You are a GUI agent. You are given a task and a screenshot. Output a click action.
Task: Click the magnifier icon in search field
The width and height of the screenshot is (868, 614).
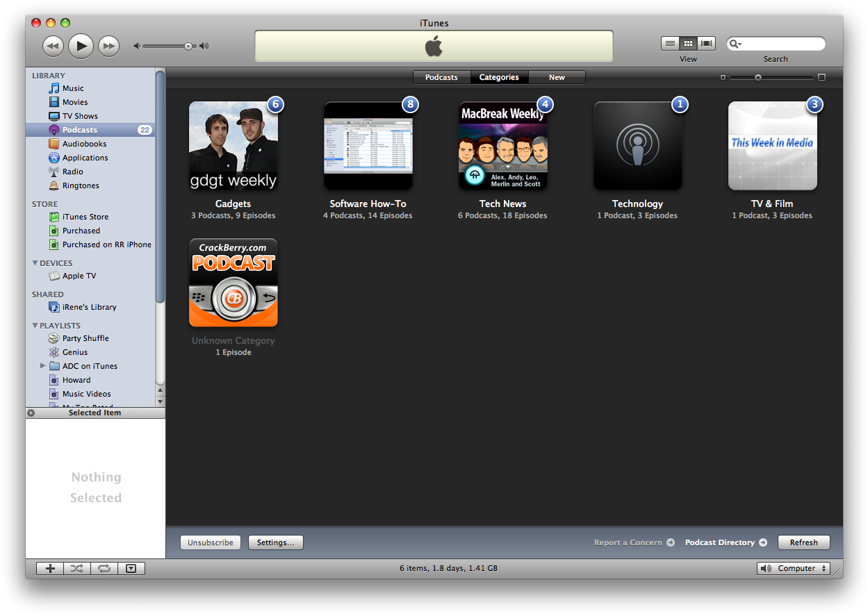point(735,44)
